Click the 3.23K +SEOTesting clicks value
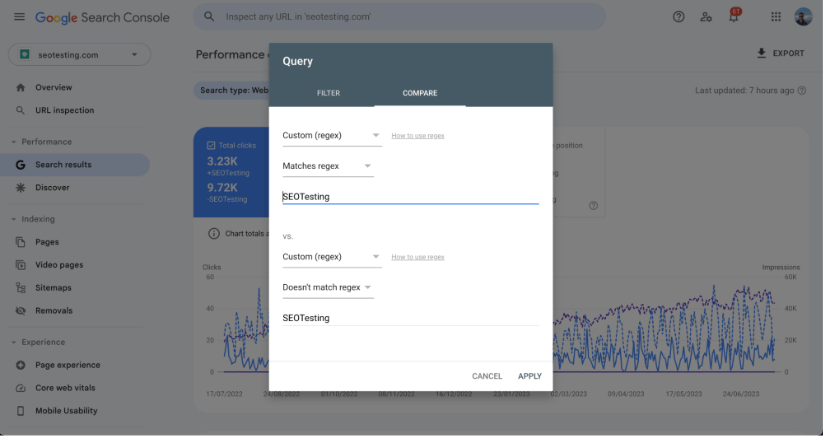823x436 pixels. click(222, 161)
